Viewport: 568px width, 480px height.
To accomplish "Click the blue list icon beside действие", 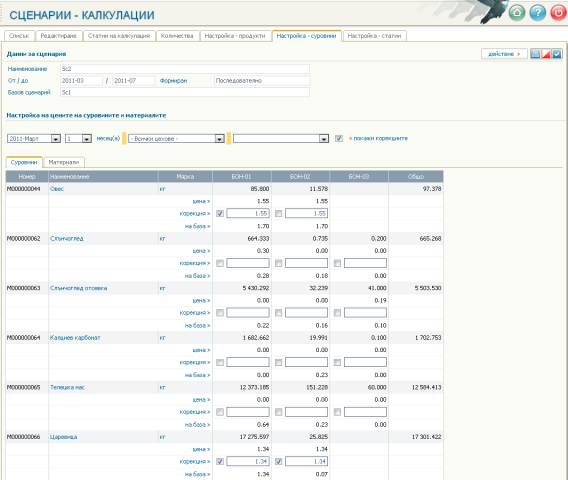I will (x=535, y=54).
